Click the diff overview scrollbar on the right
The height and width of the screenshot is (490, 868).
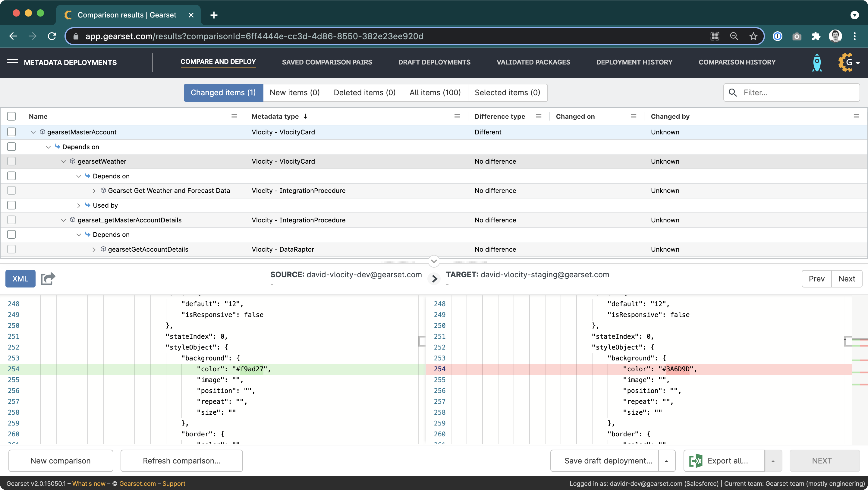(860, 369)
